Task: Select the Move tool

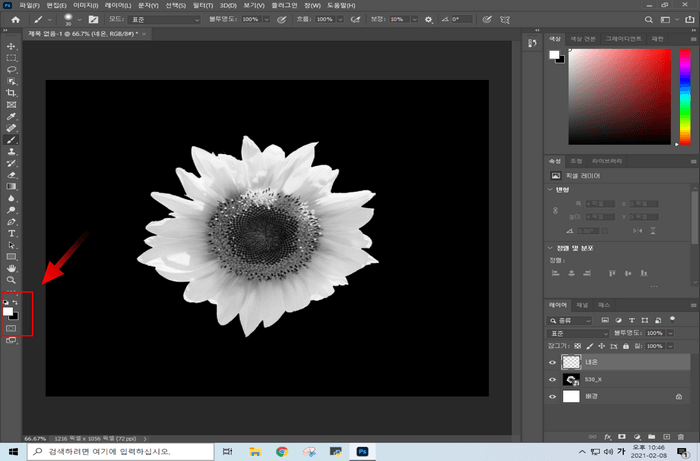Action: (12, 47)
